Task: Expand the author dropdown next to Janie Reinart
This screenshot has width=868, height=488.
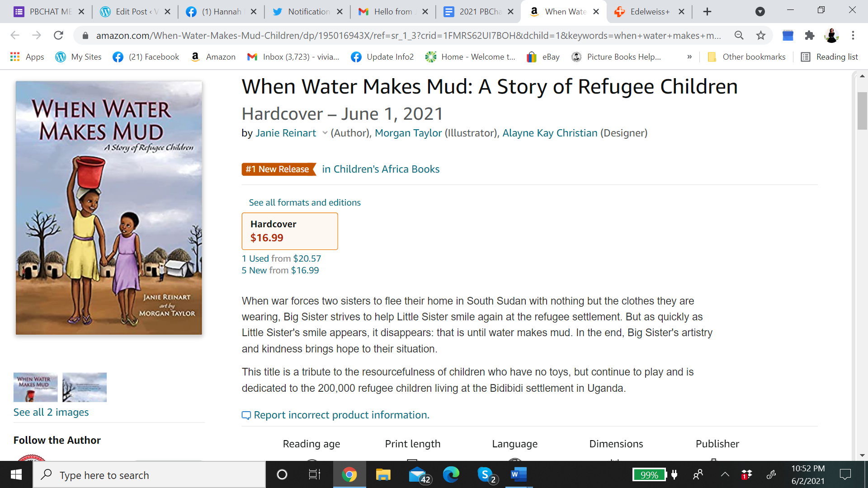Action: pos(325,133)
